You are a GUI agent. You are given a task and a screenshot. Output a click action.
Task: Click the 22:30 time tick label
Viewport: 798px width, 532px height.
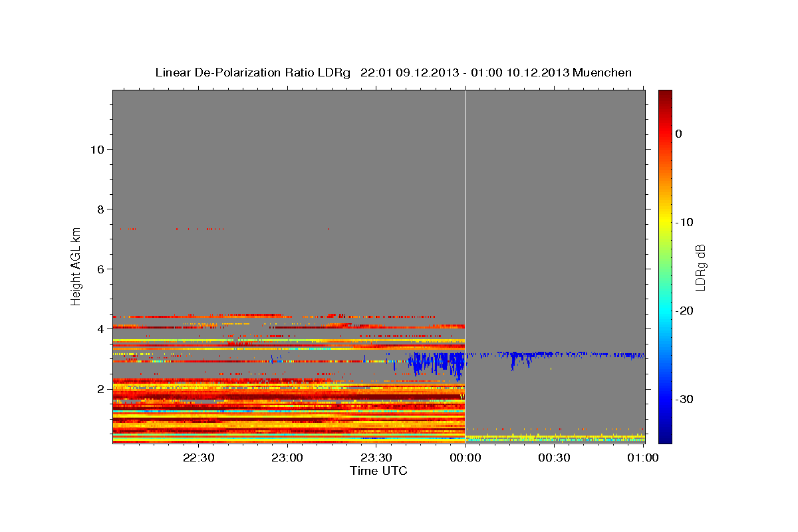(x=198, y=458)
